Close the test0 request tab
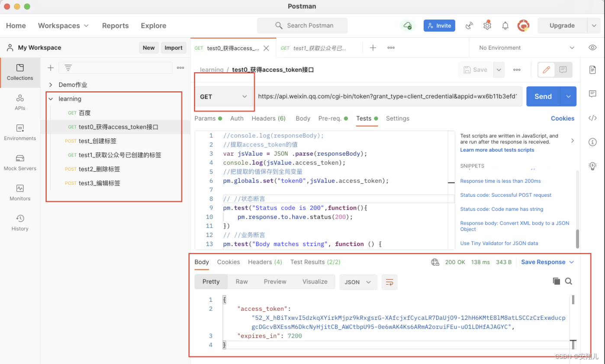This screenshot has height=364, width=605. 267,48
